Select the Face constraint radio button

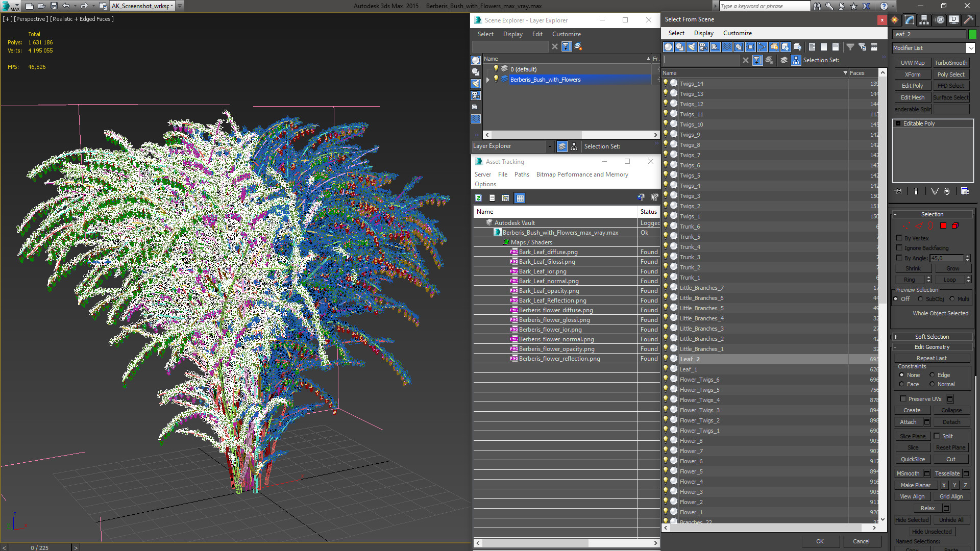[x=901, y=384]
